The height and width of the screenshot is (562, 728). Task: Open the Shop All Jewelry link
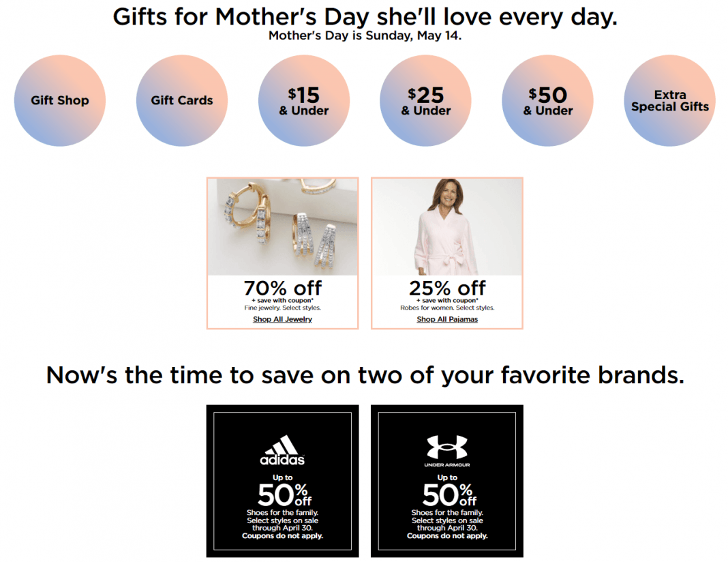coord(282,319)
